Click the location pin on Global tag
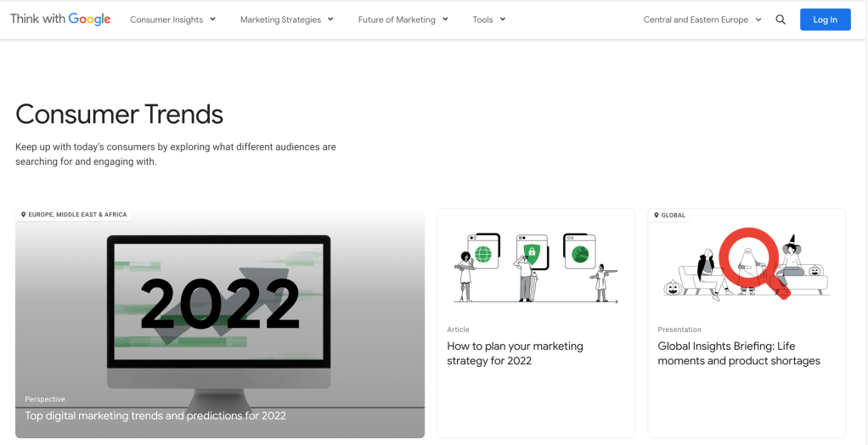This screenshot has height=445, width=868. pyautogui.click(x=657, y=216)
